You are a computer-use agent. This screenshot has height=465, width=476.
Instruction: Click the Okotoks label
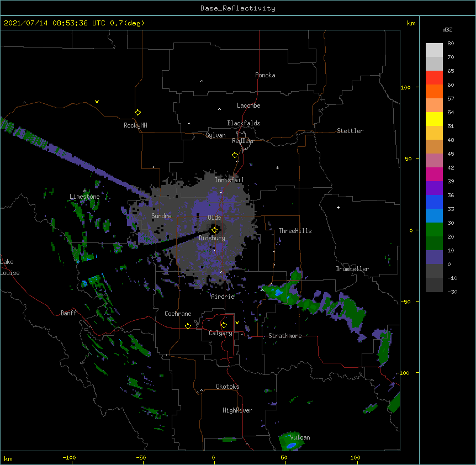pyautogui.click(x=228, y=387)
